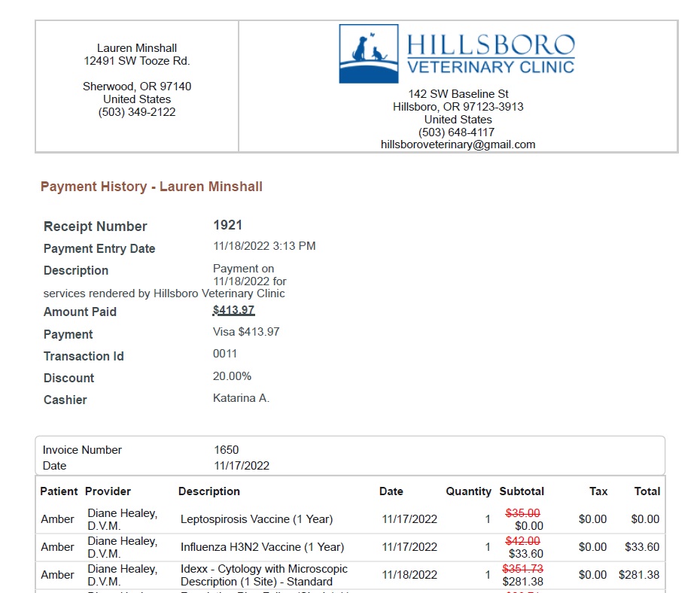Viewport: 700px width, 593px height.
Task: Click the $33.60 value in the Total column
Action: [x=642, y=547]
